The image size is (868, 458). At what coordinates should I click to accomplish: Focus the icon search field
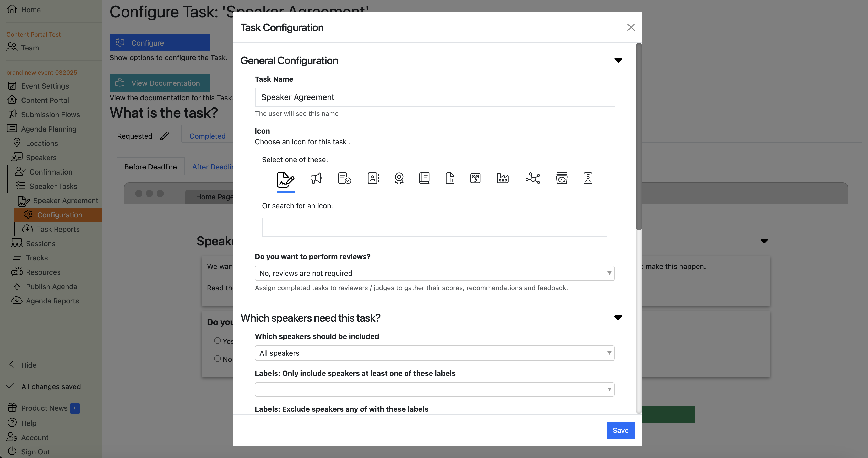coord(434,227)
